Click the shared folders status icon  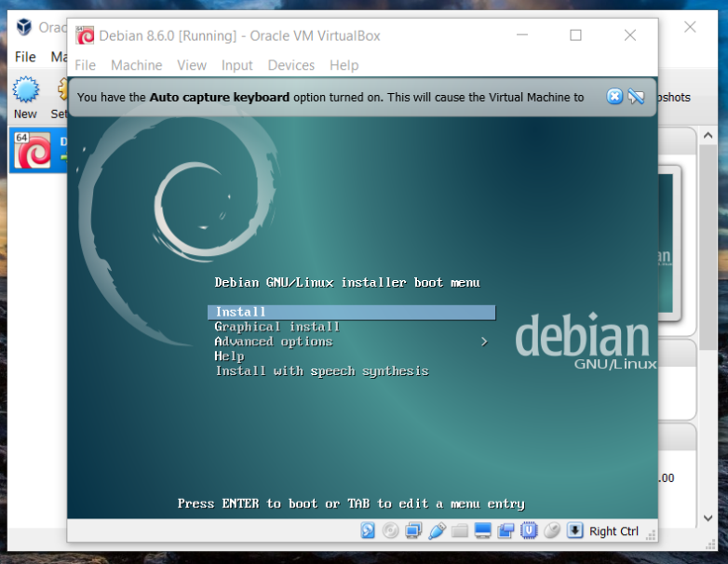pyautogui.click(x=460, y=530)
